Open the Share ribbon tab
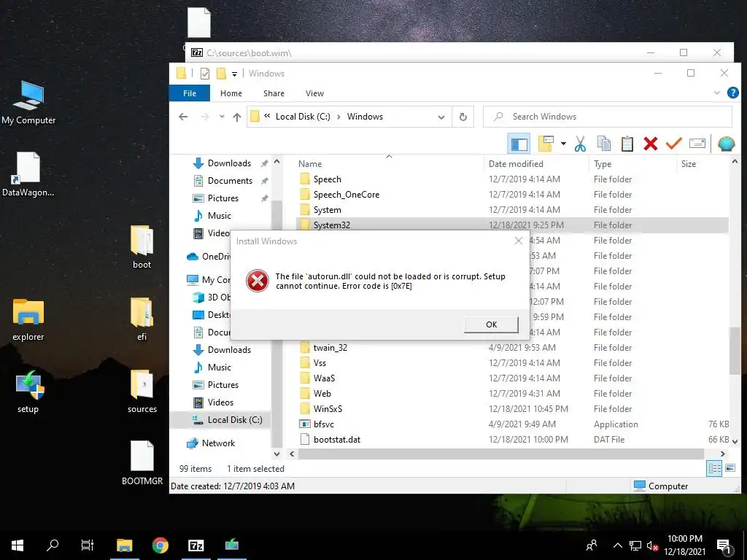The height and width of the screenshot is (560, 747). point(274,93)
